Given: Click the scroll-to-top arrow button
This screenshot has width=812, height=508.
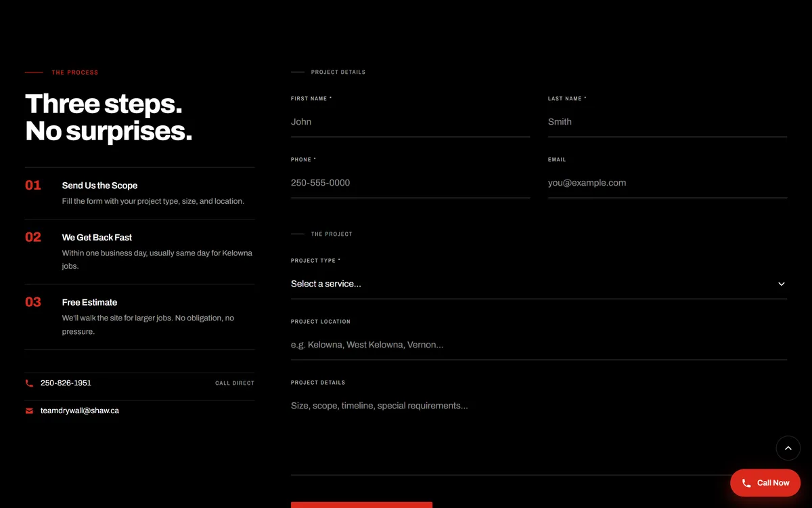Looking at the screenshot, I should [788, 448].
